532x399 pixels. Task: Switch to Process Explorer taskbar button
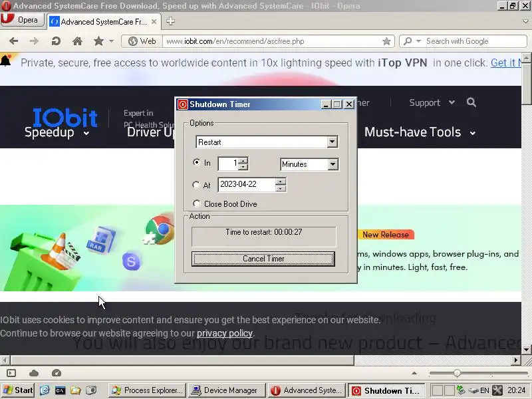(148, 390)
